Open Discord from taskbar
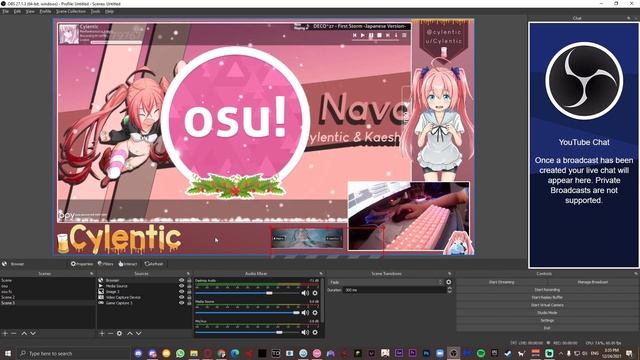This screenshot has width=640, height=360. pyautogui.click(x=138, y=353)
